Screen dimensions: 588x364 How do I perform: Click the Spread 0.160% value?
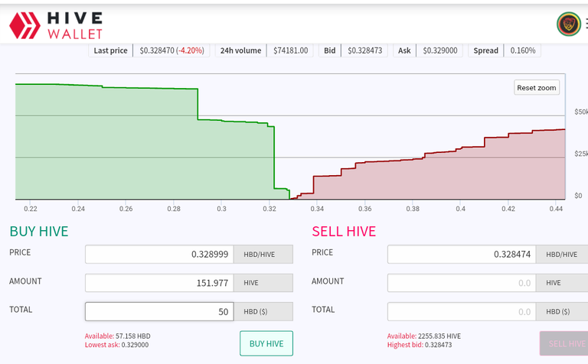coord(523,50)
